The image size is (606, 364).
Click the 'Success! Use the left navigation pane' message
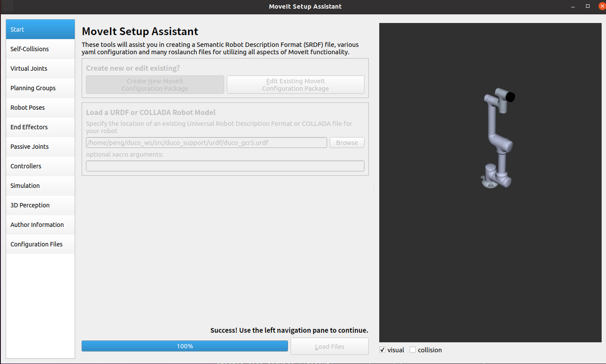pyautogui.click(x=289, y=330)
